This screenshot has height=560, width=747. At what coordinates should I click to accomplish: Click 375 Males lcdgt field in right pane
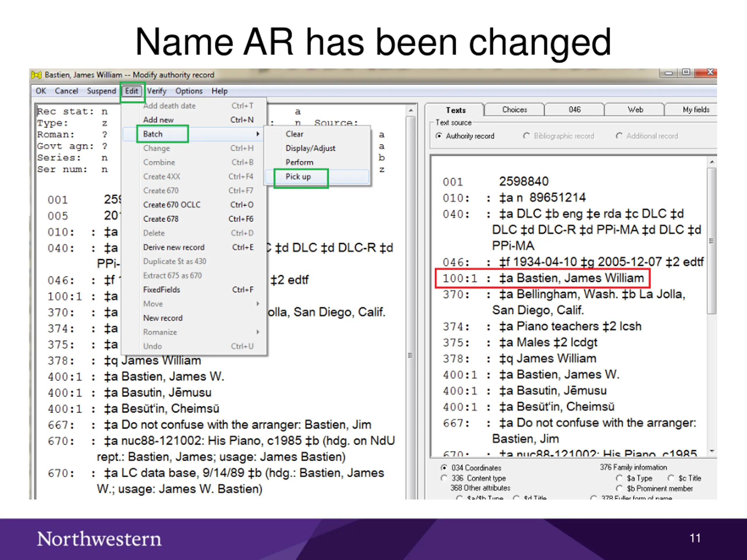tap(520, 343)
